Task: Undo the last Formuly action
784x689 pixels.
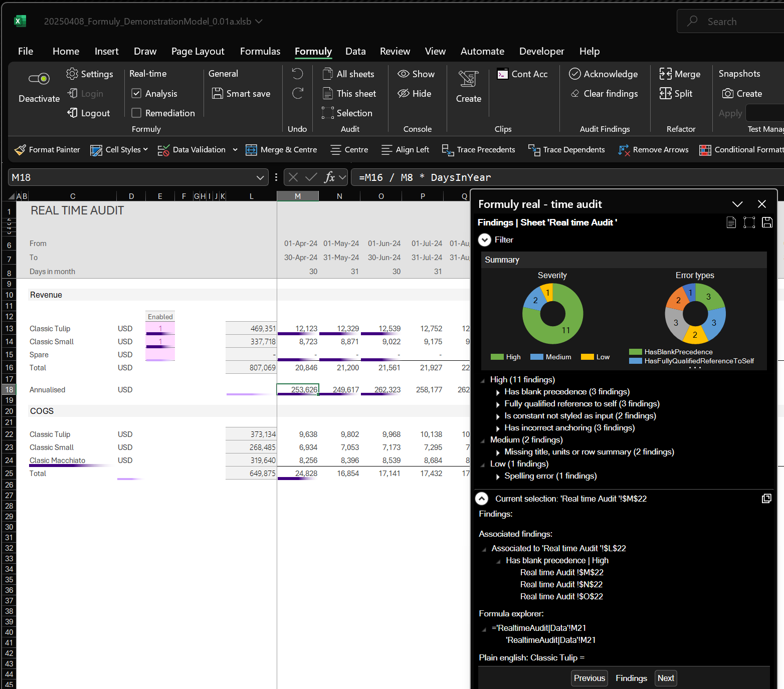Action: pyautogui.click(x=297, y=74)
